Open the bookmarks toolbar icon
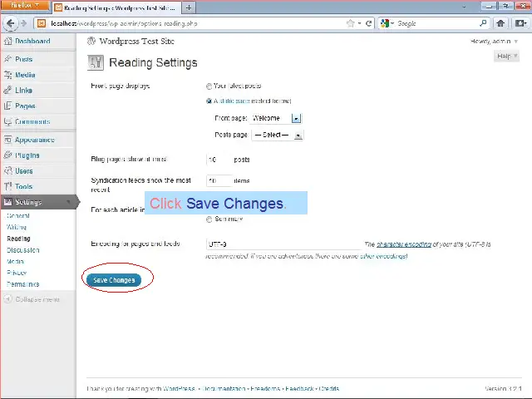Image resolution: width=532 pixels, height=399 pixels. click(x=520, y=23)
